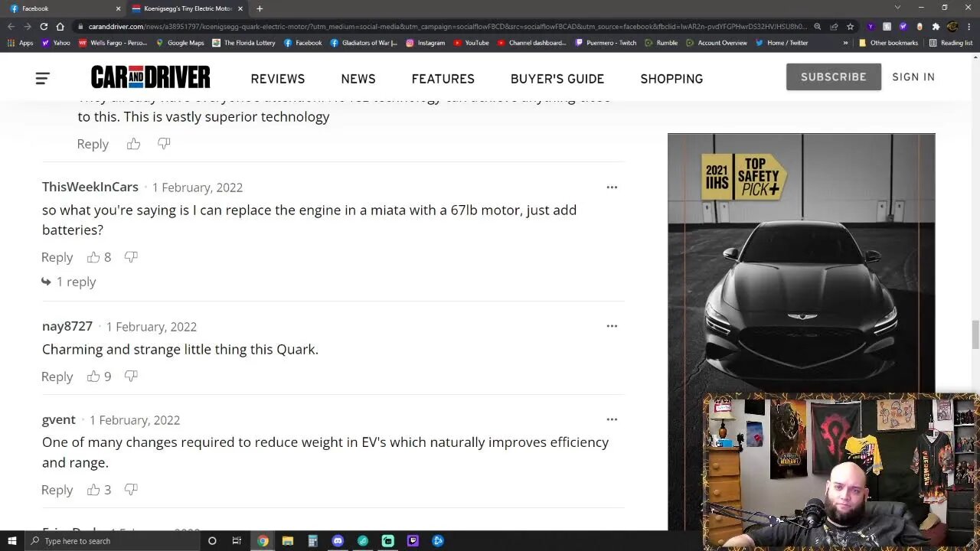Screen dimensions: 980x551
Task: Open the Chrome extensions puzzle icon
Action: (x=936, y=26)
